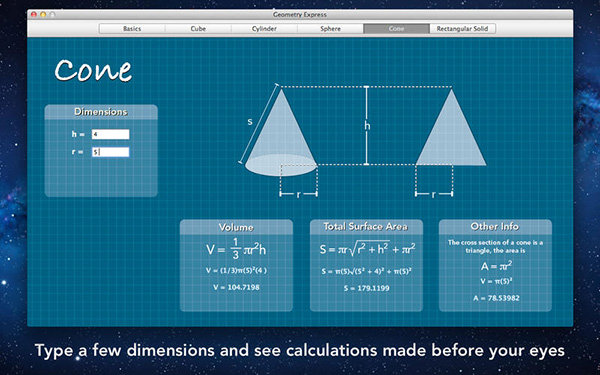
Task: Open the Cube tab
Action: coord(198,29)
